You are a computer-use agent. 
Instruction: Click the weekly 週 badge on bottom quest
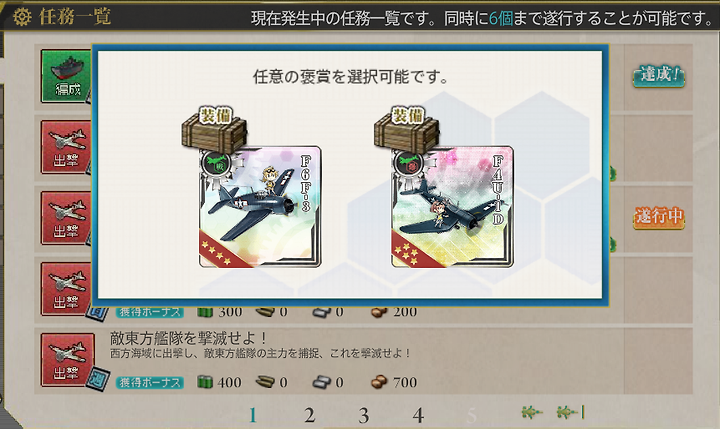click(98, 379)
